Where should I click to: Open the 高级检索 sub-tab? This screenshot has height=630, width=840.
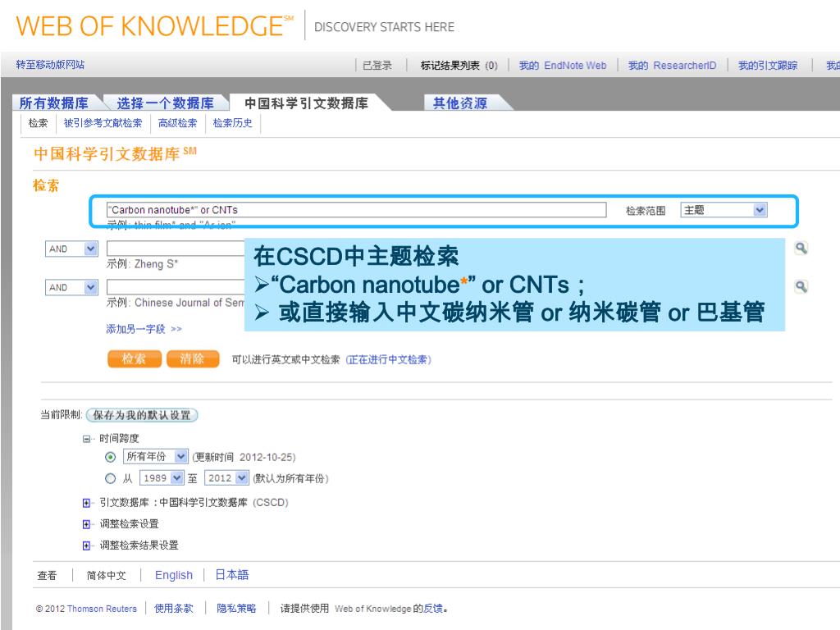click(x=177, y=123)
